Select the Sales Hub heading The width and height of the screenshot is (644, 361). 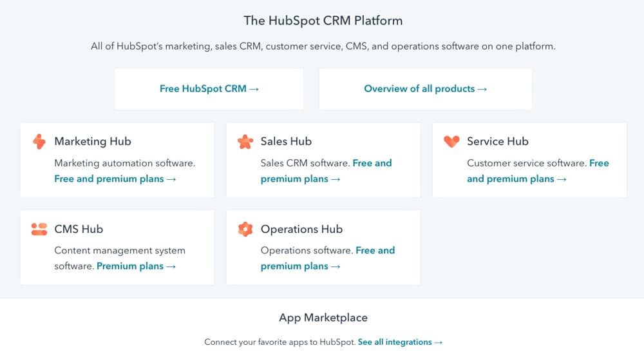[287, 141]
